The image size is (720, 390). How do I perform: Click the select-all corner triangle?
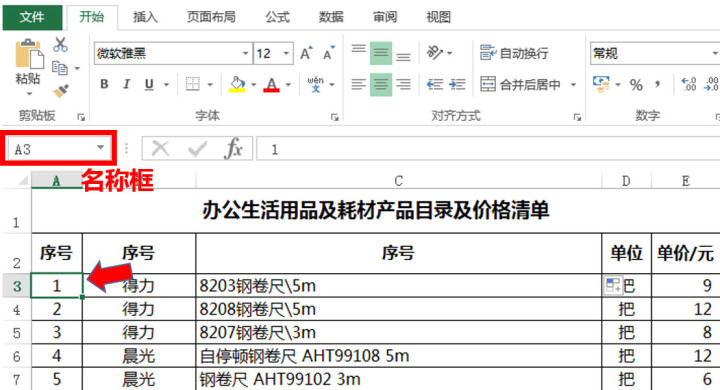(x=22, y=181)
